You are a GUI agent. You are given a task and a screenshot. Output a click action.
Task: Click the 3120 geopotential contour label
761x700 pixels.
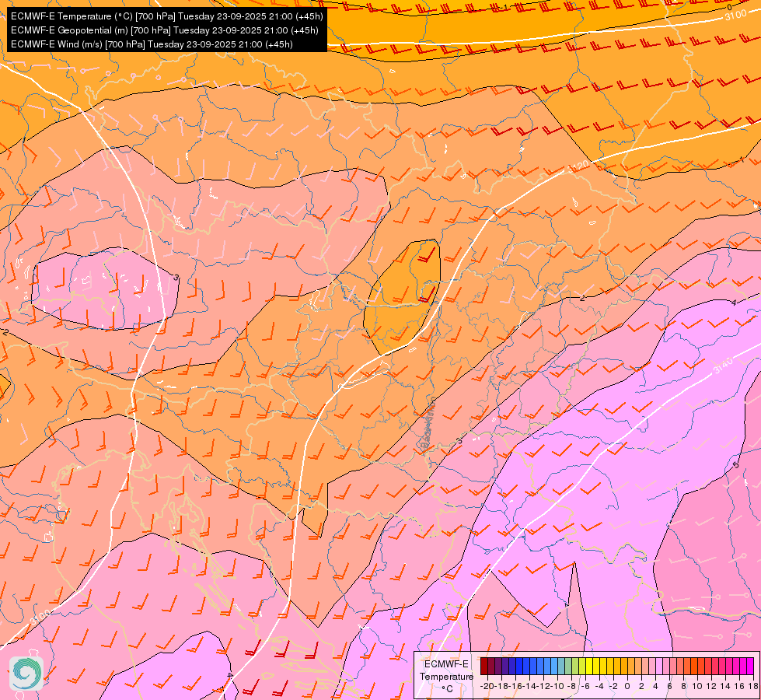click(578, 166)
